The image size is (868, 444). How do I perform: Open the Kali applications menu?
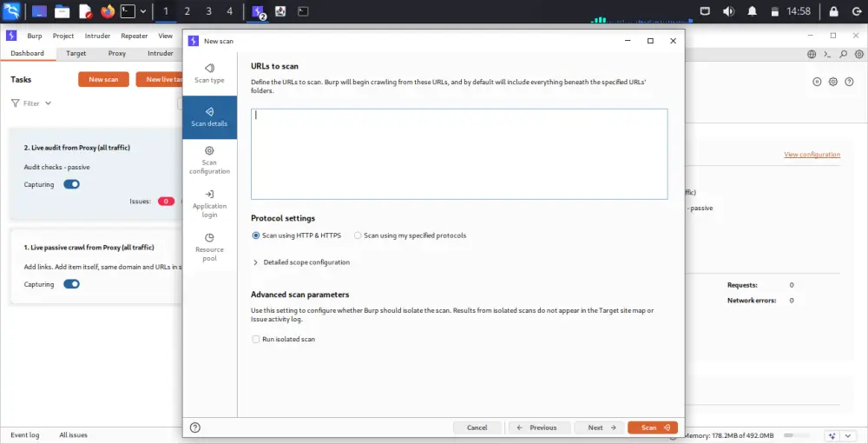[11, 11]
